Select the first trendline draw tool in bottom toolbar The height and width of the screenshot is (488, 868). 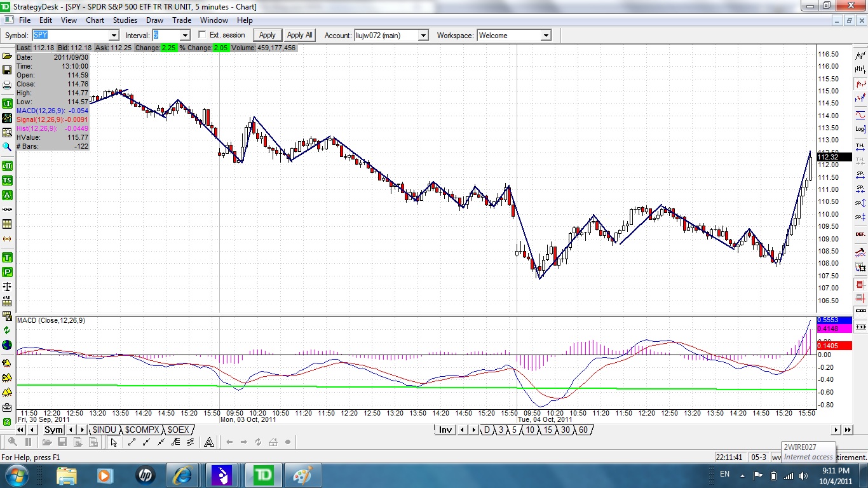coord(132,442)
